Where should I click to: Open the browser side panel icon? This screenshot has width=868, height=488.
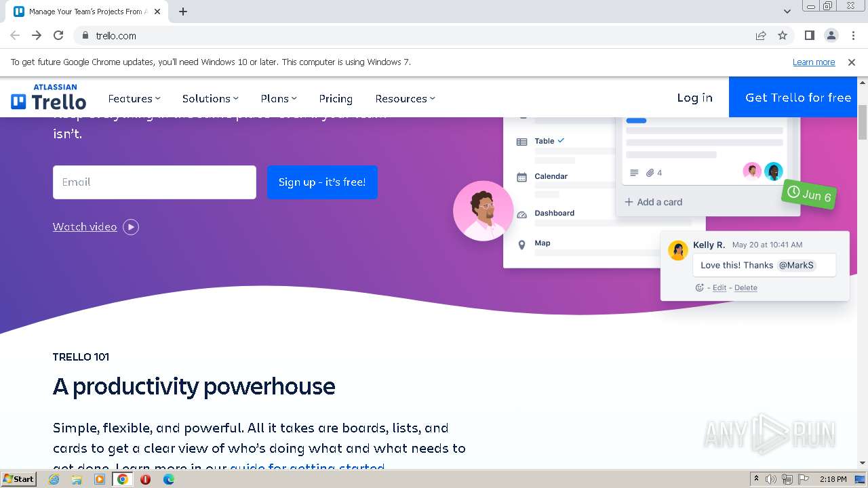pos(810,36)
